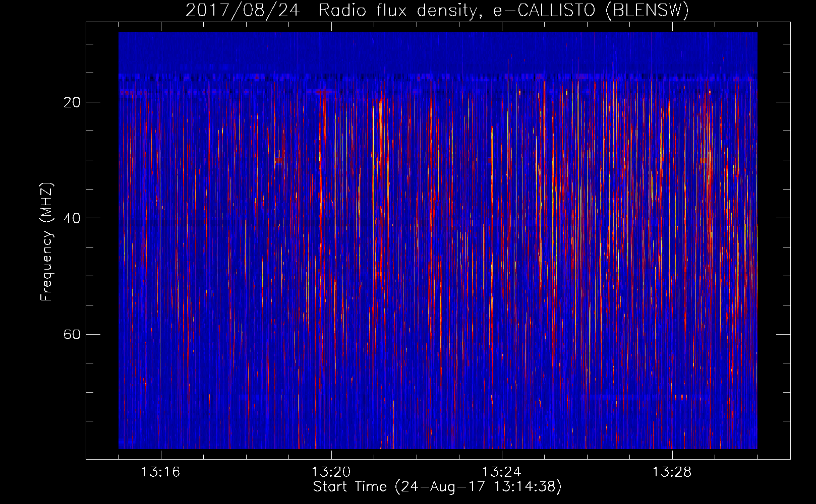Screen dimensions: 816x504
Task: Click the 13:20 time tick label
Action: click(331, 472)
